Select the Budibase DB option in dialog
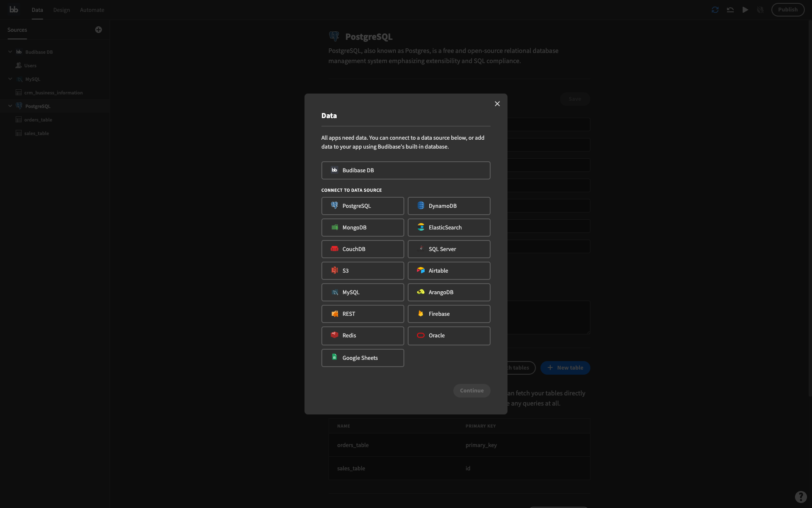The height and width of the screenshot is (508, 812). [x=406, y=170]
